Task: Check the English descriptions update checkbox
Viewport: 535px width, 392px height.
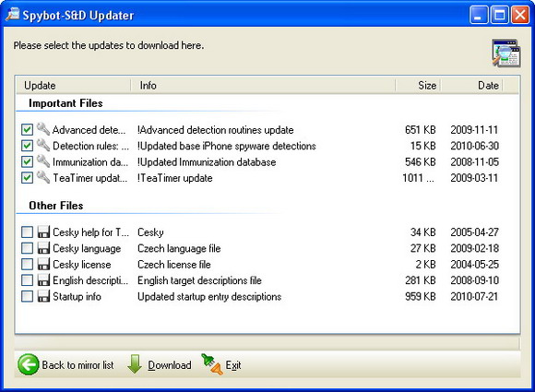Action: (27, 280)
